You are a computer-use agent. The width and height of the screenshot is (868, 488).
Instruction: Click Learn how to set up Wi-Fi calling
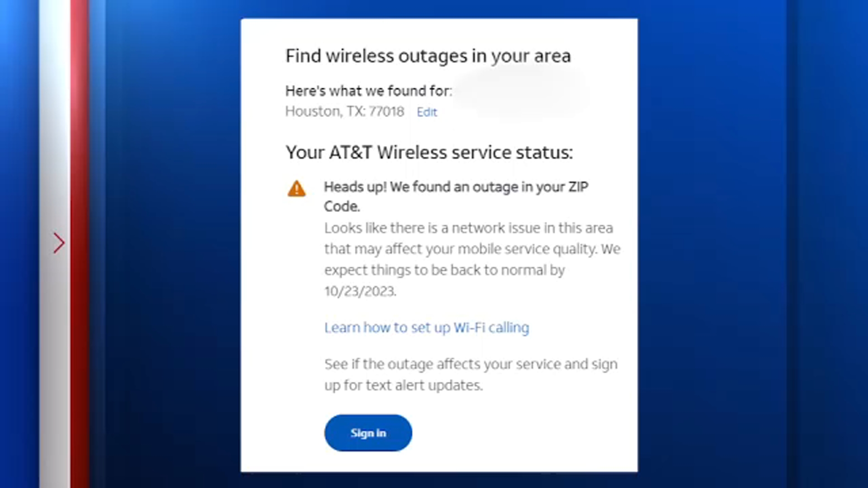tap(426, 327)
